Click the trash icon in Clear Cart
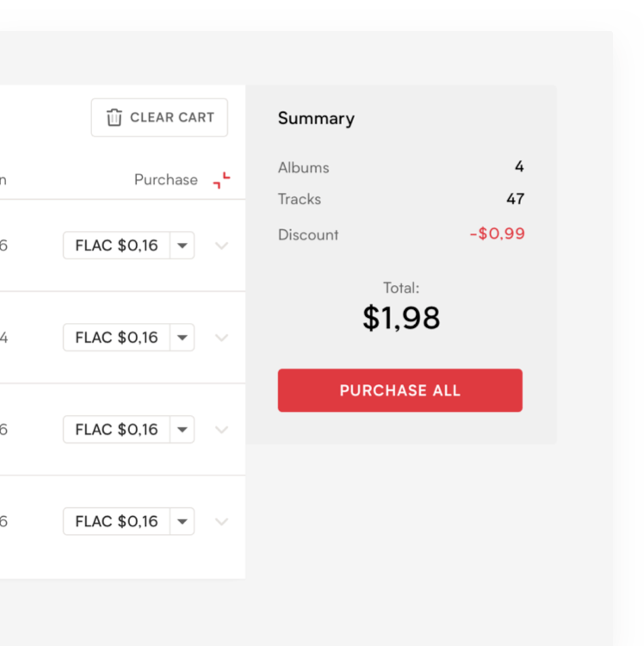This screenshot has height=646, width=644. pyautogui.click(x=114, y=118)
